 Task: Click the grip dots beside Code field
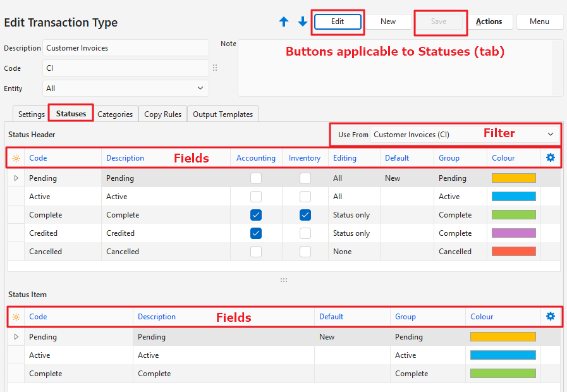click(215, 68)
